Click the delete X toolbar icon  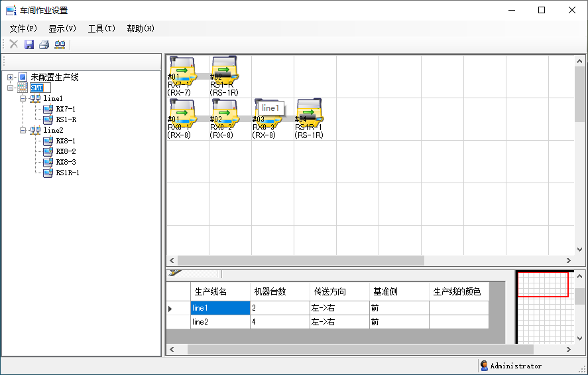pyautogui.click(x=13, y=44)
